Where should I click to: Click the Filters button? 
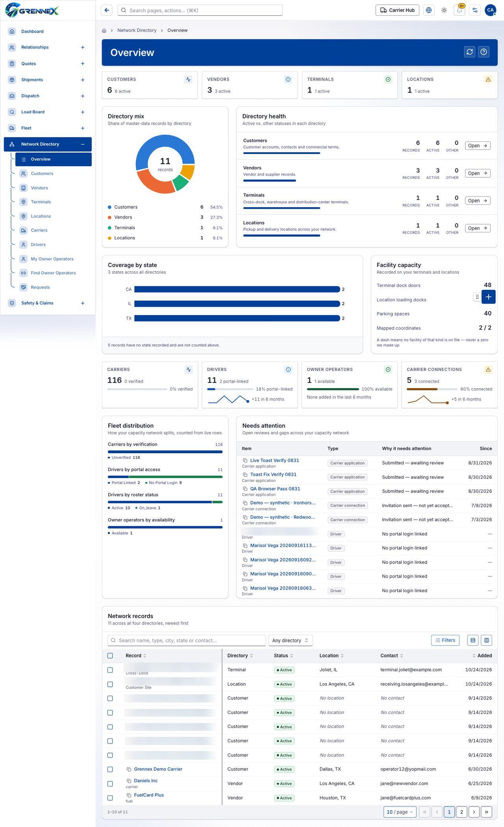(x=445, y=640)
